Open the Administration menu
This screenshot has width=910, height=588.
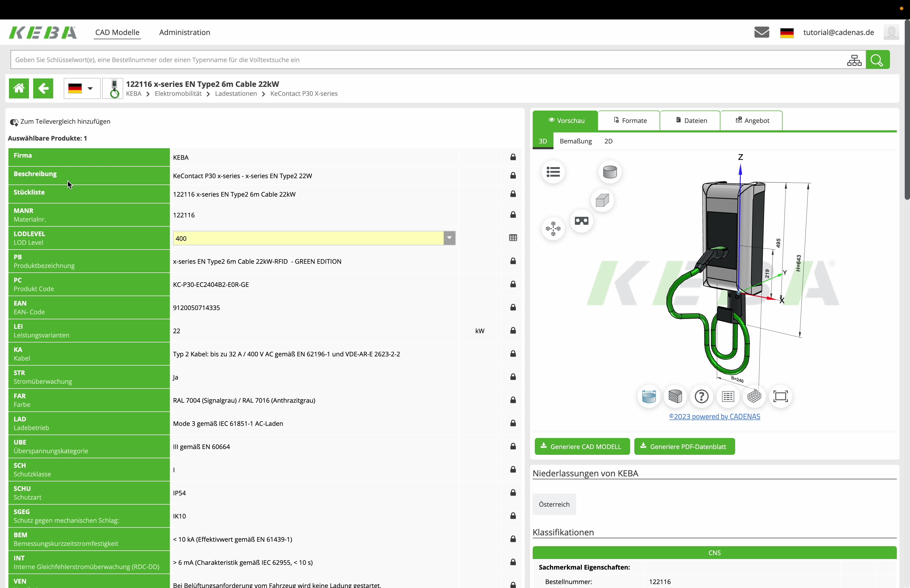pos(184,32)
